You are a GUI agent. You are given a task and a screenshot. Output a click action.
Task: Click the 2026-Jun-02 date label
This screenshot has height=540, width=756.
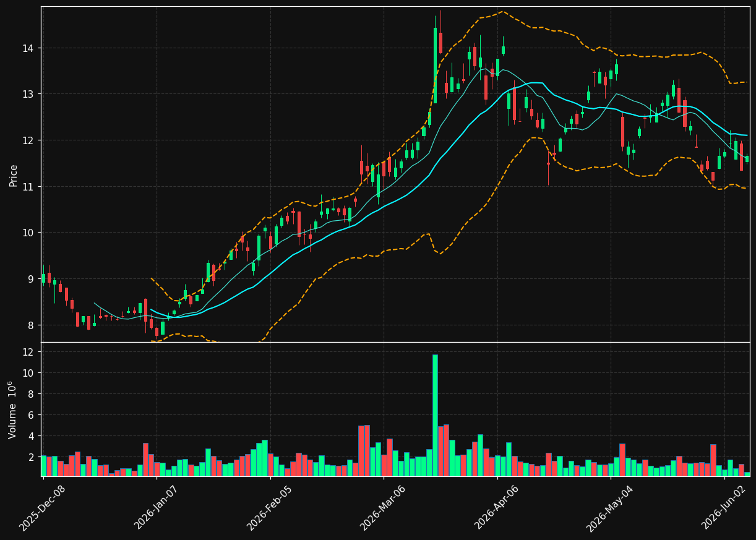tap(724, 508)
